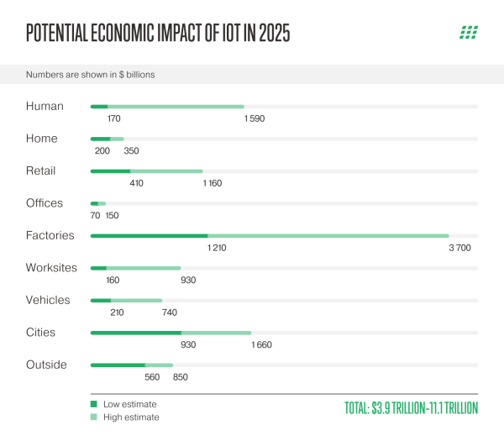504x446 pixels.
Task: Select the Human category label
Action: coord(45,107)
